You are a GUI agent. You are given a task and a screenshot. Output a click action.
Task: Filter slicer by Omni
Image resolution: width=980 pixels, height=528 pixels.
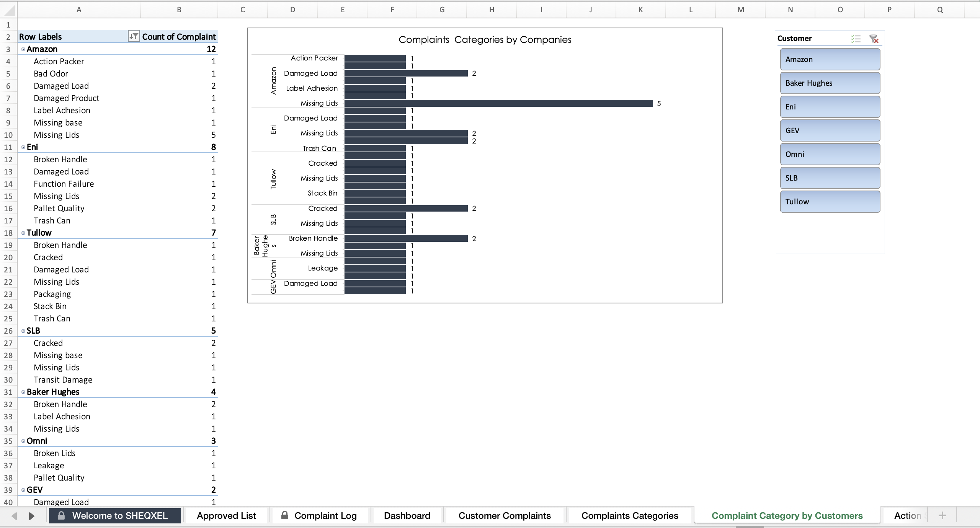pyautogui.click(x=830, y=154)
